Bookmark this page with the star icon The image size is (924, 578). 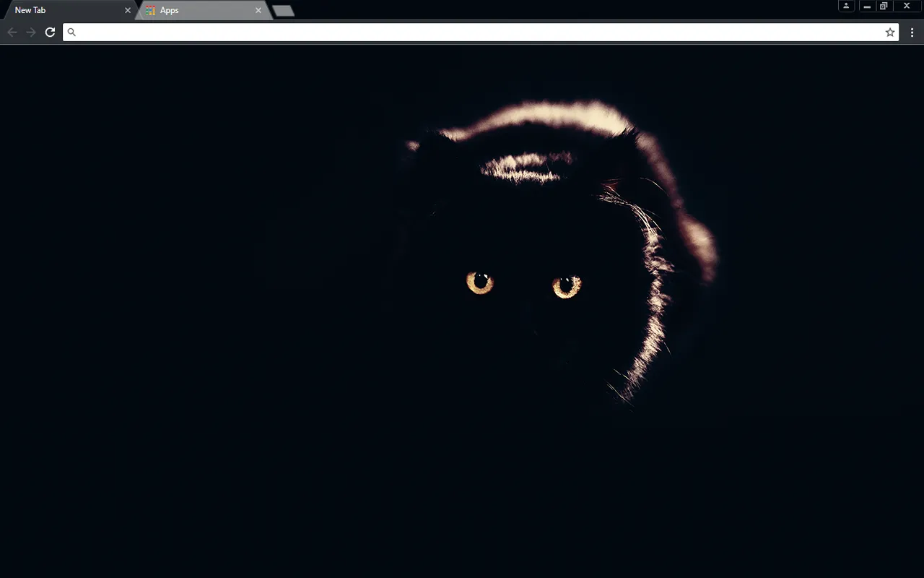[x=890, y=33]
